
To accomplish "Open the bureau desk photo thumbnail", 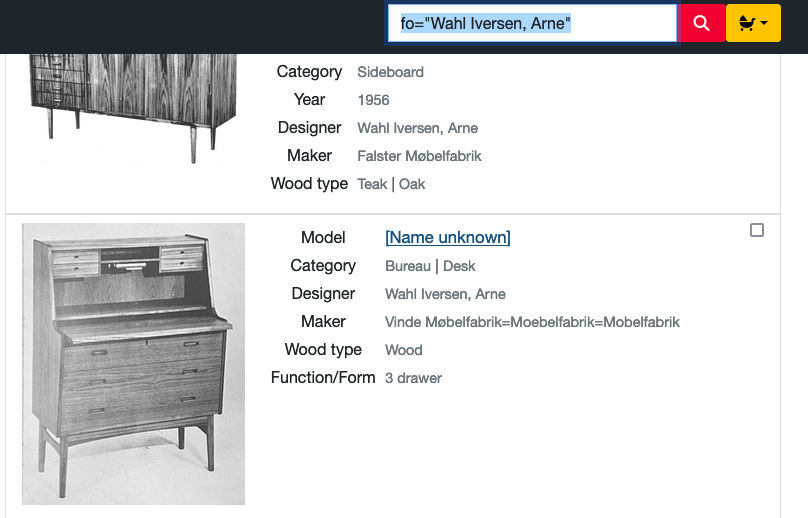I will [133, 363].
